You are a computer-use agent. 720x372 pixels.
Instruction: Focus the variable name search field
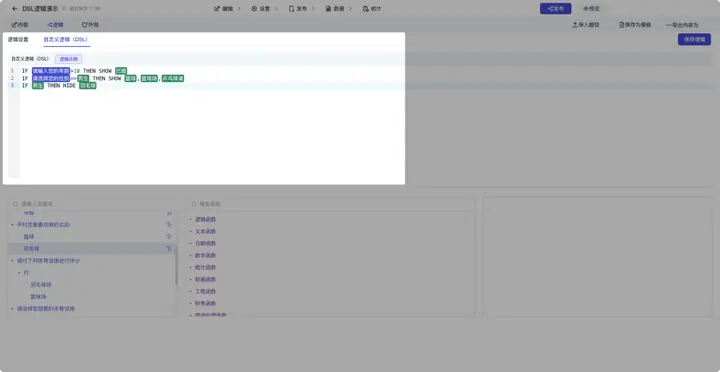click(x=92, y=203)
